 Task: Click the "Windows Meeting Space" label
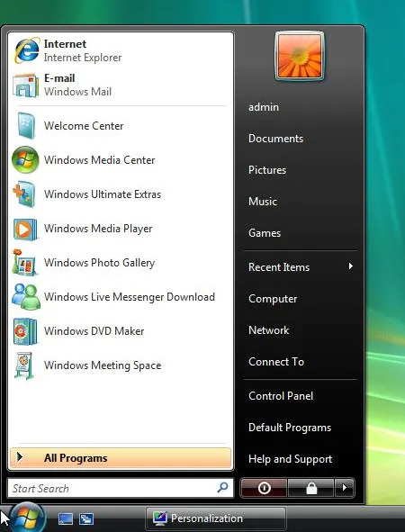[103, 365]
